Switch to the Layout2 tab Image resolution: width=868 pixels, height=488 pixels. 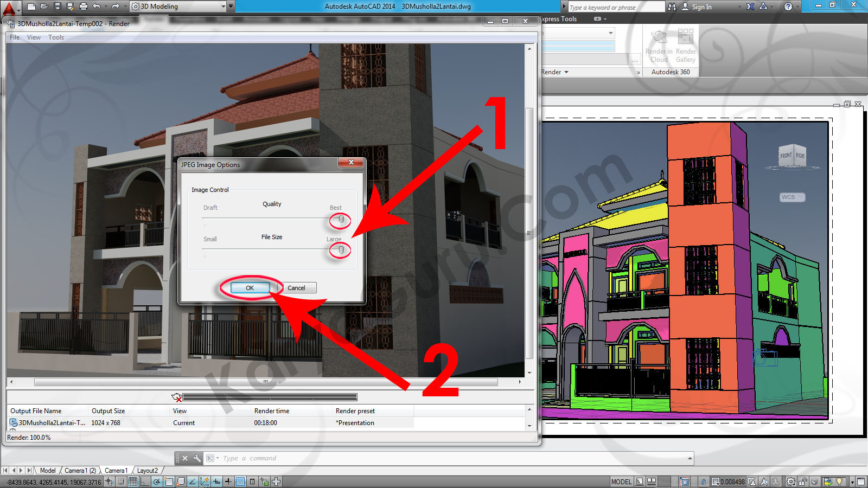(147, 471)
